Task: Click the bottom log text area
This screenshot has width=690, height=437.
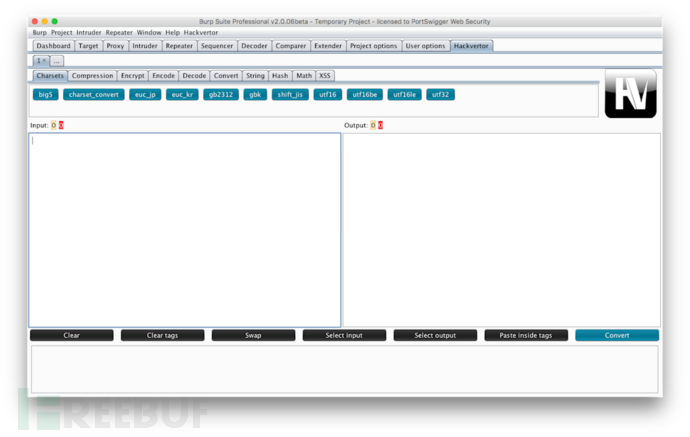Action: pyautogui.click(x=345, y=369)
